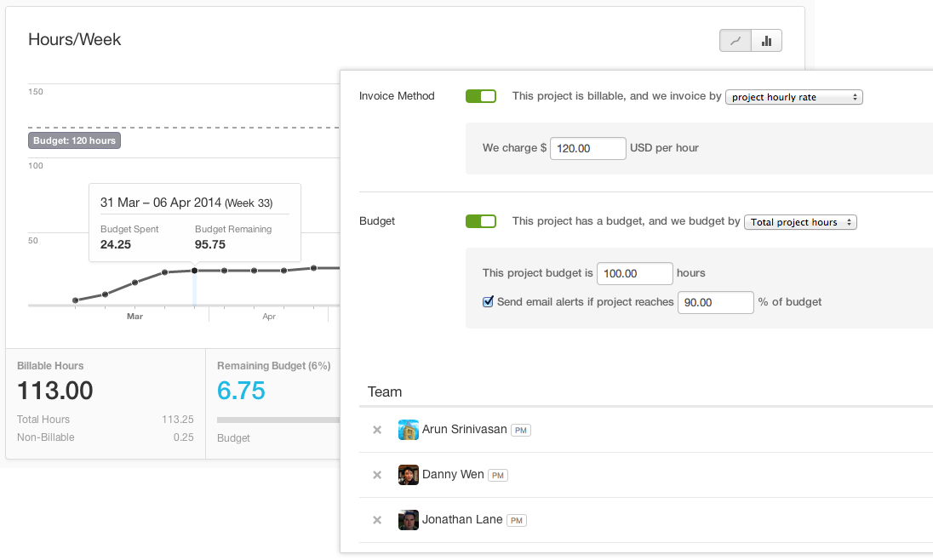Remove Arun Srinivasan from the team
Screen dimensions: 933x560
tap(377, 430)
